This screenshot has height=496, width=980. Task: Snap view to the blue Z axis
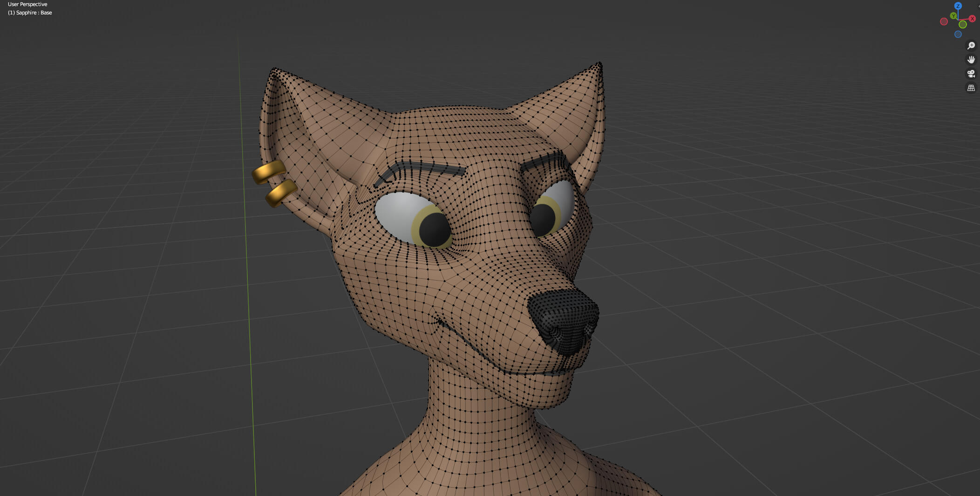958,6
